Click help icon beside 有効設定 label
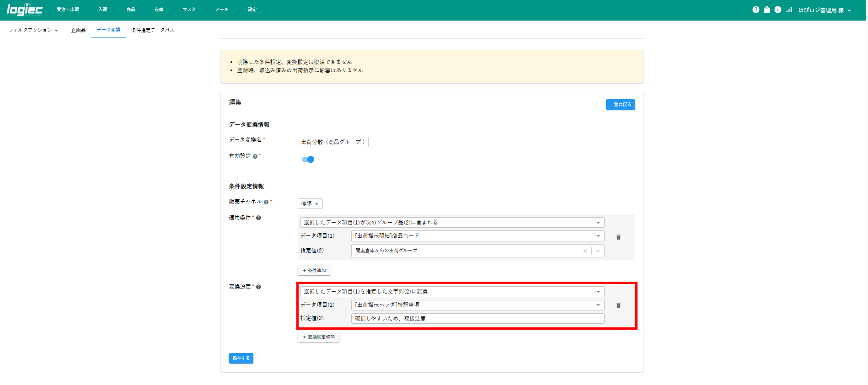The image size is (868, 385). pos(255,156)
